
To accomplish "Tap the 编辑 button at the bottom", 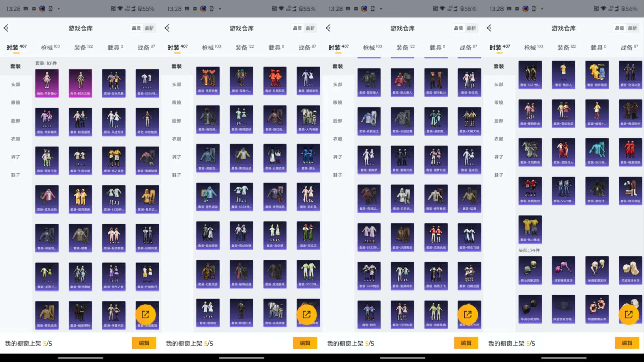I will [144, 343].
